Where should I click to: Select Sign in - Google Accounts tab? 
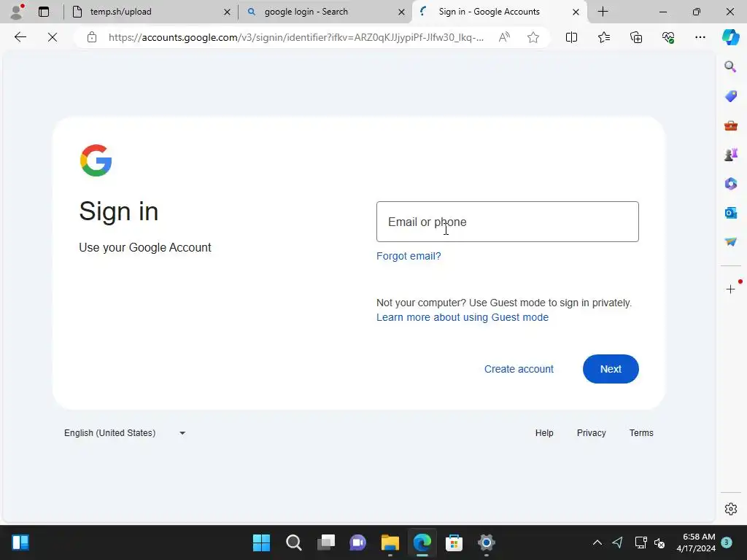pos(500,12)
